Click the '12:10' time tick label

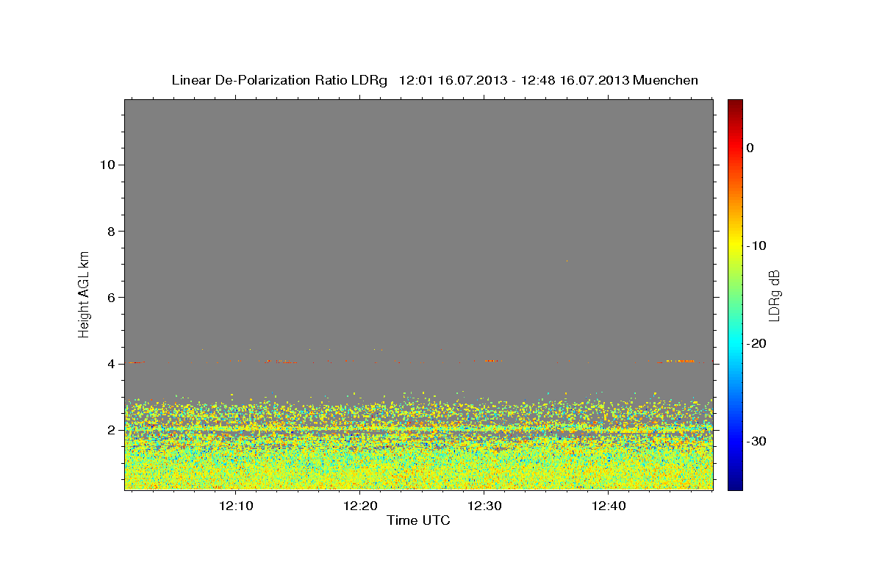click(237, 506)
